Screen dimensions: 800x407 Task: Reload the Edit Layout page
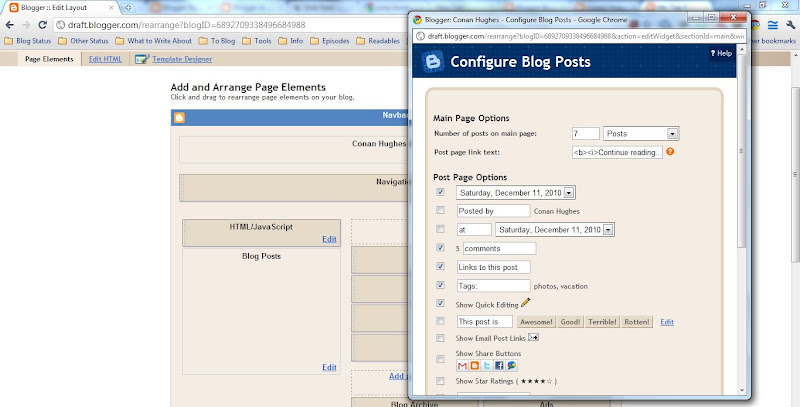42,25
